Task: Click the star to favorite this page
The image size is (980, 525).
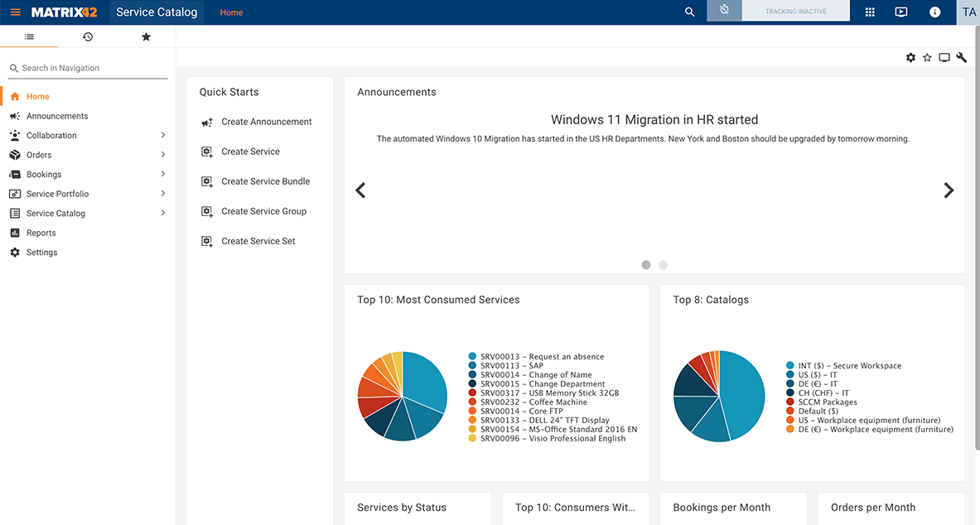Action: (927, 57)
